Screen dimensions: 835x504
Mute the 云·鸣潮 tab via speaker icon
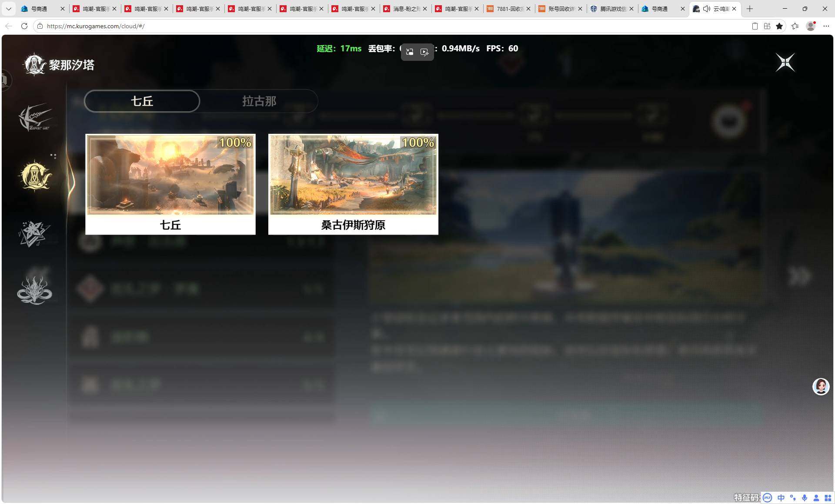click(x=707, y=9)
